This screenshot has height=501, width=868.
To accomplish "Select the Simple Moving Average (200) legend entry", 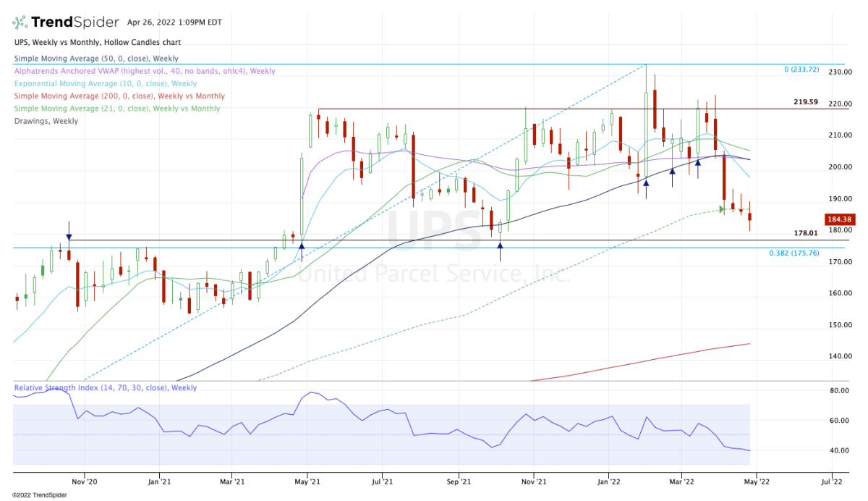I will pyautogui.click(x=119, y=96).
